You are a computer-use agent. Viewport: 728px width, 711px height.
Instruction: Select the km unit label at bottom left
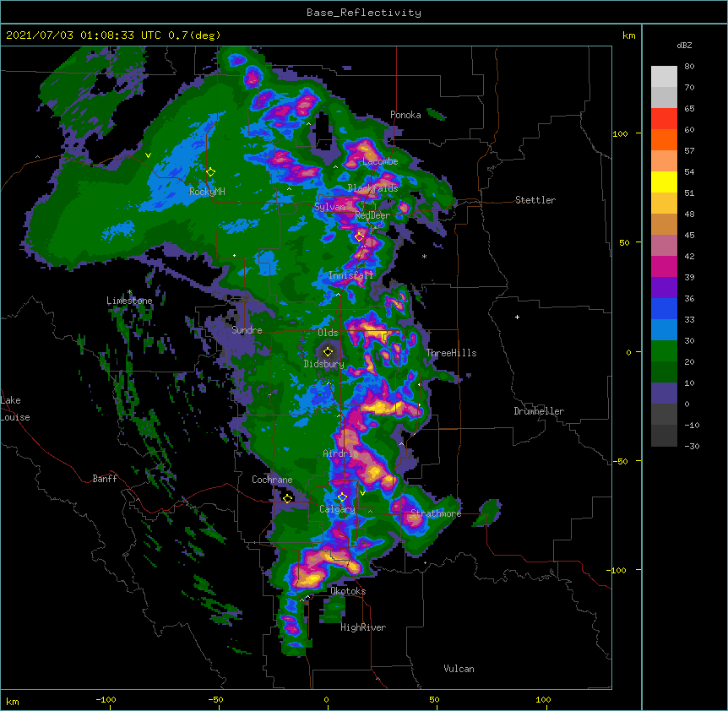click(13, 701)
